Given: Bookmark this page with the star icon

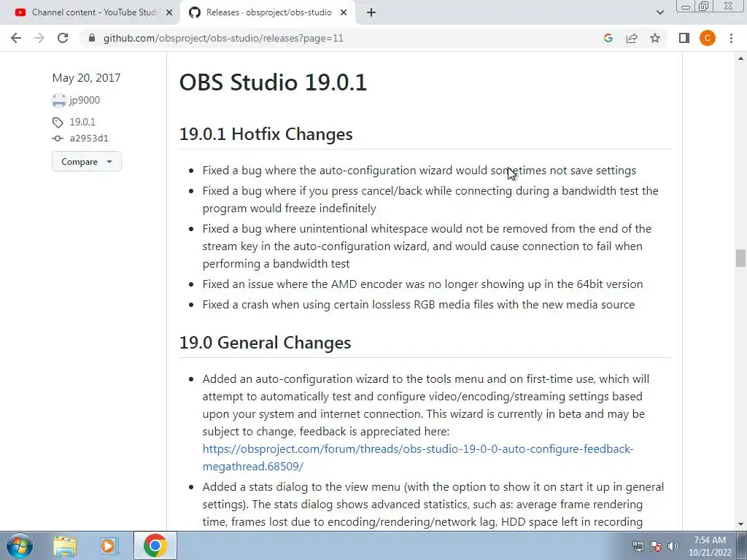Looking at the screenshot, I should 655,38.
